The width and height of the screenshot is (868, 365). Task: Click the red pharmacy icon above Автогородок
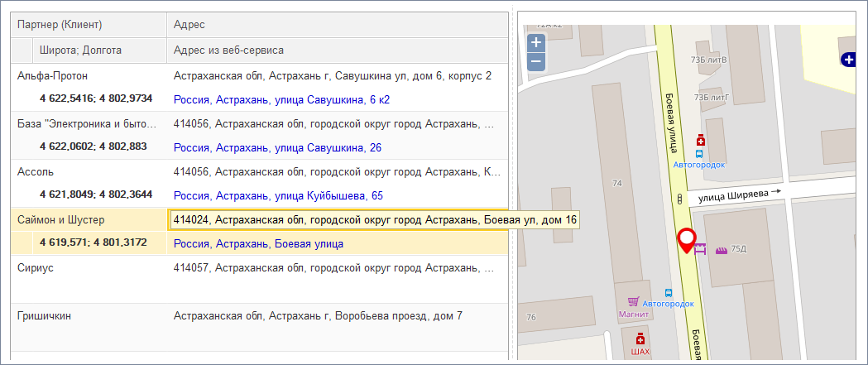700,141
